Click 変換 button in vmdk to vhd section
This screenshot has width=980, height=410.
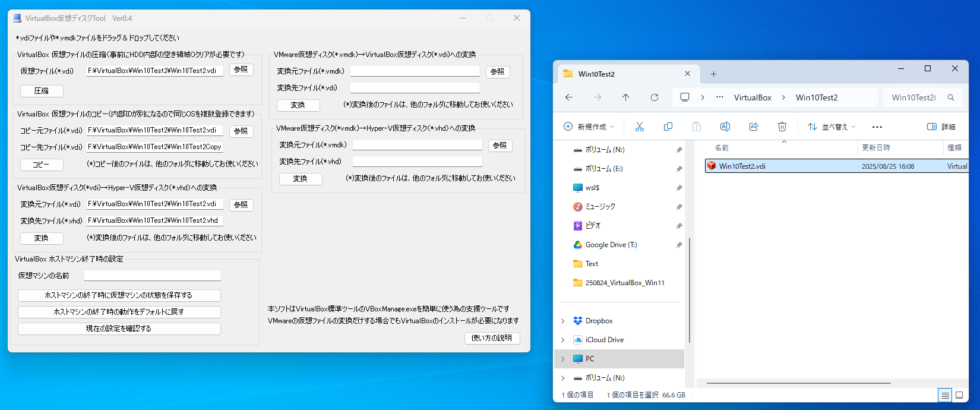[x=301, y=179]
